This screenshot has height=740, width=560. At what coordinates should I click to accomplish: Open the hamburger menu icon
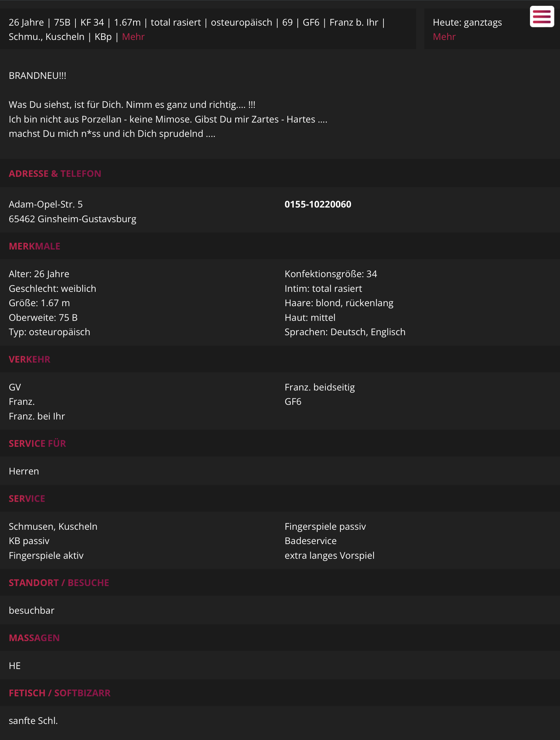click(x=542, y=16)
